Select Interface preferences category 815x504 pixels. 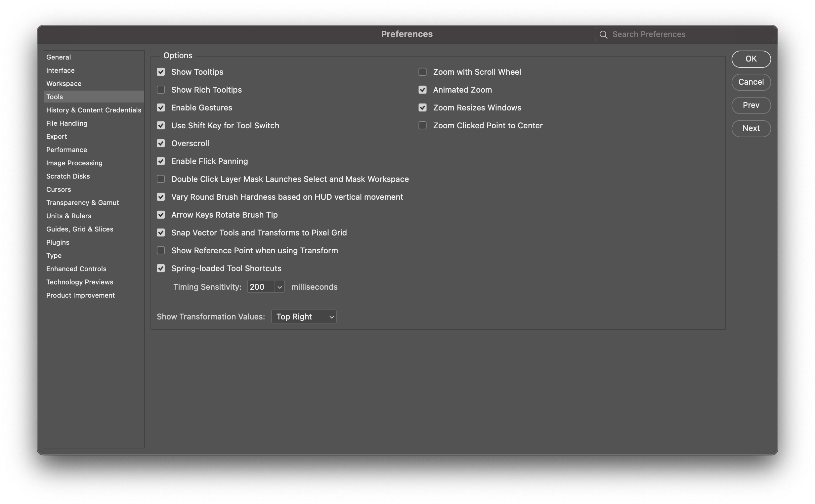60,70
